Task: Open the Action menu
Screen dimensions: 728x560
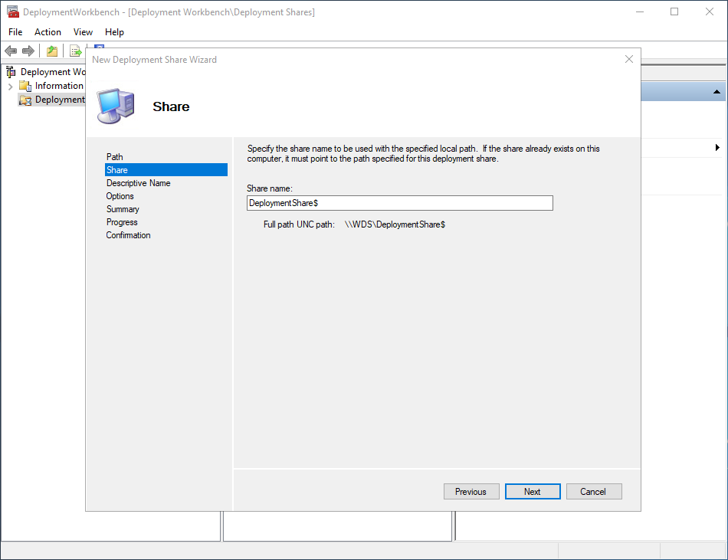Action: click(x=48, y=32)
